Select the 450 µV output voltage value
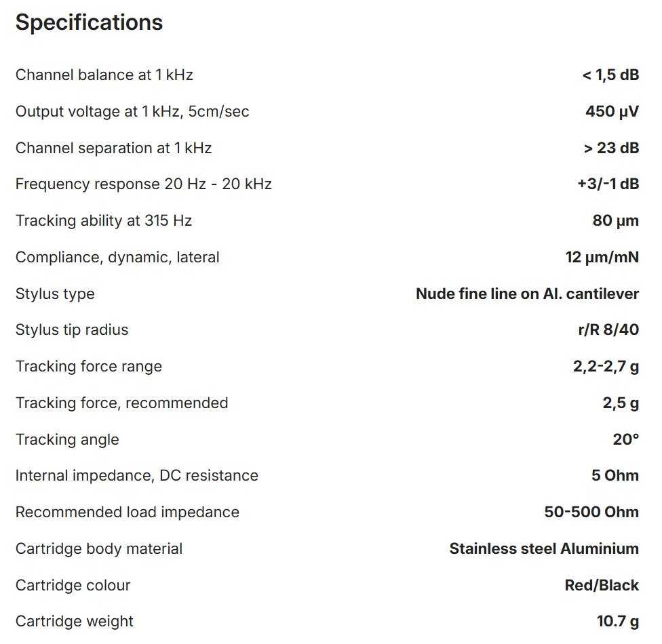The height and width of the screenshot is (644, 662). [x=612, y=112]
